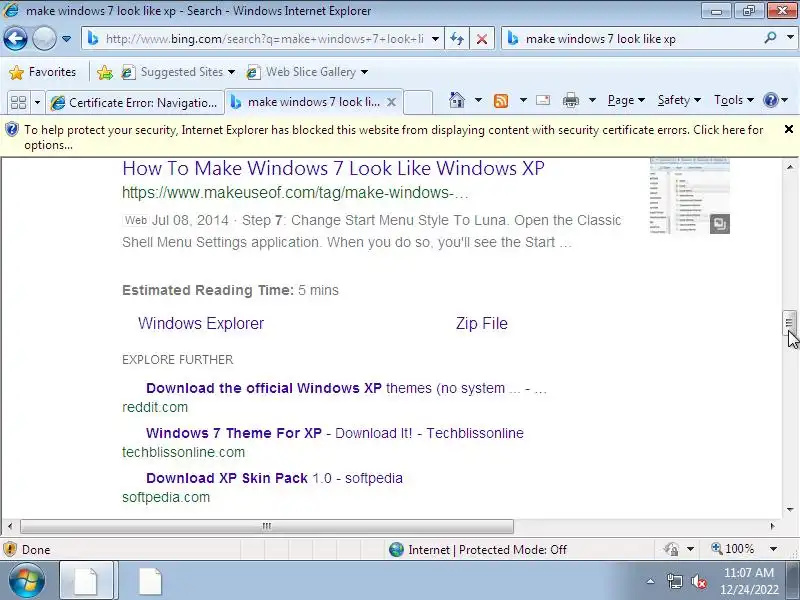The width and height of the screenshot is (800, 600).
Task: Open the Safety menu
Action: 679,100
